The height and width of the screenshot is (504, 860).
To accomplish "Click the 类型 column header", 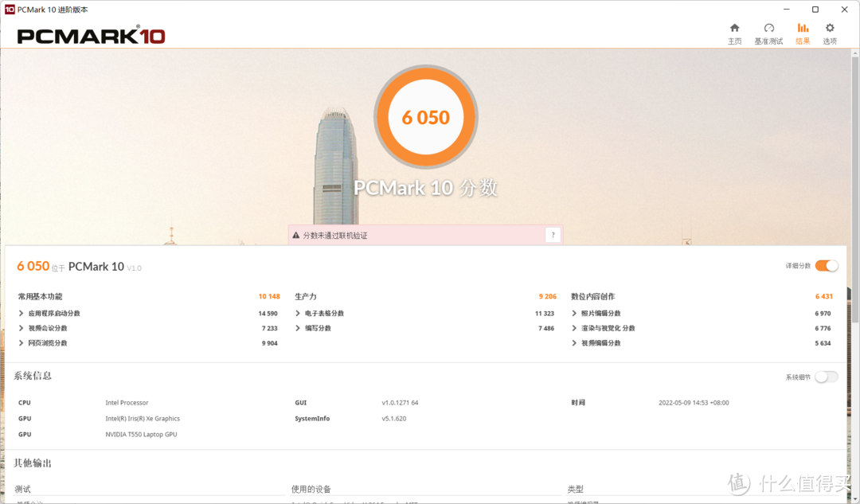I will (x=576, y=489).
